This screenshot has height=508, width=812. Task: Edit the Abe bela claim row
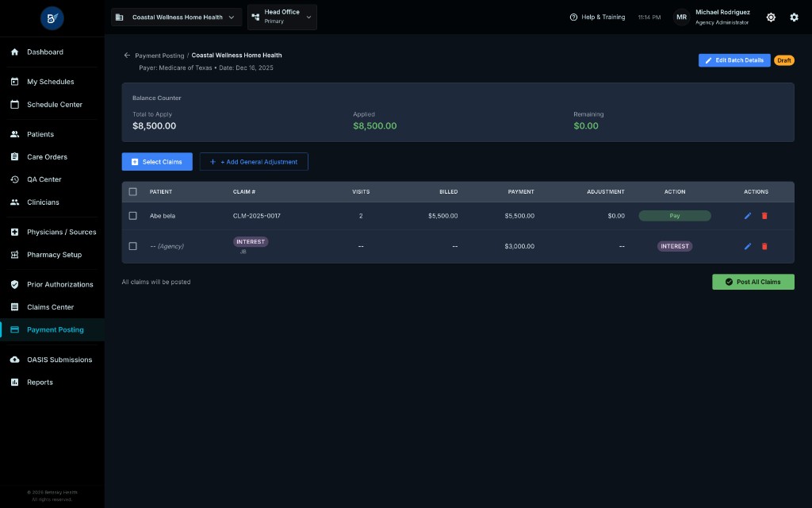tap(747, 216)
